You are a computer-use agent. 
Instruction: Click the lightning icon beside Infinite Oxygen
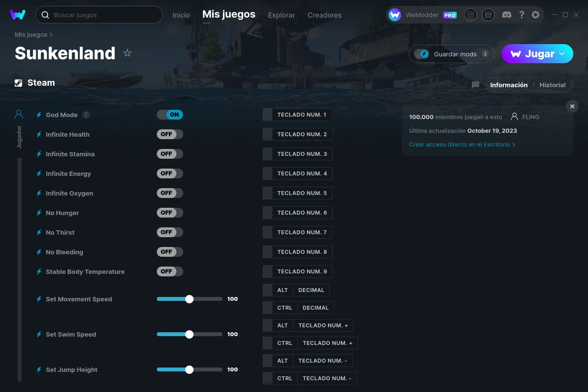39,193
